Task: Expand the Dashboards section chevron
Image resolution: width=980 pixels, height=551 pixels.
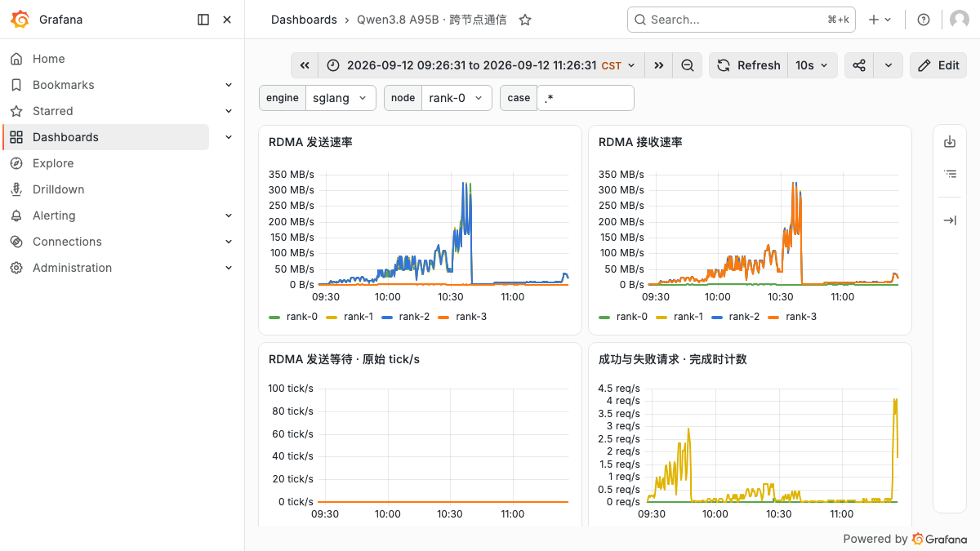Action: (x=229, y=137)
